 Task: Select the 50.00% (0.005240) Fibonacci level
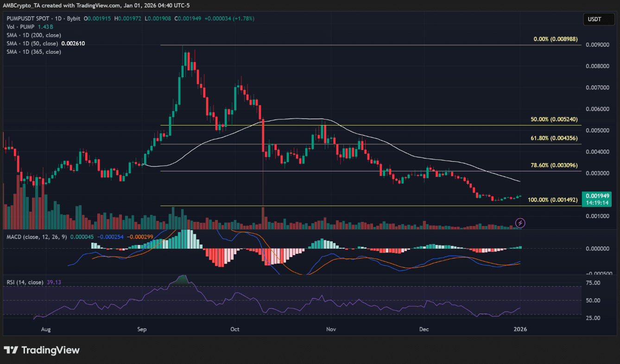554,119
